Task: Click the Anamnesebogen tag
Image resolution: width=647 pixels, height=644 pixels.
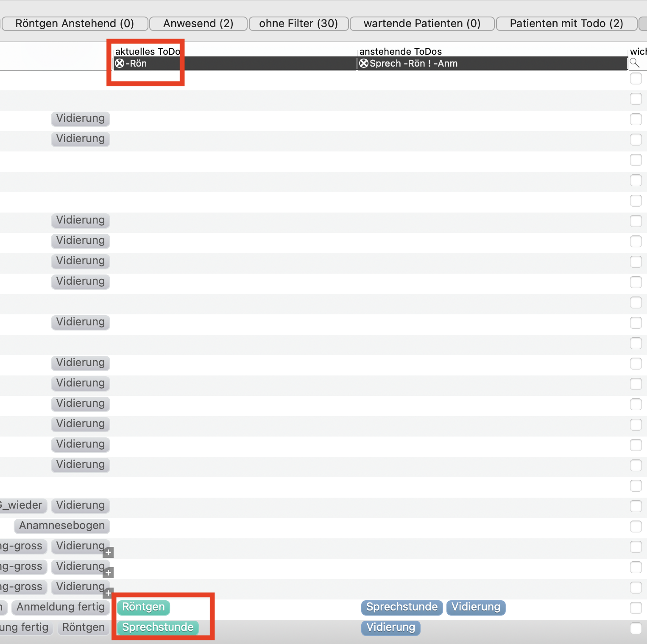Action: (62, 526)
